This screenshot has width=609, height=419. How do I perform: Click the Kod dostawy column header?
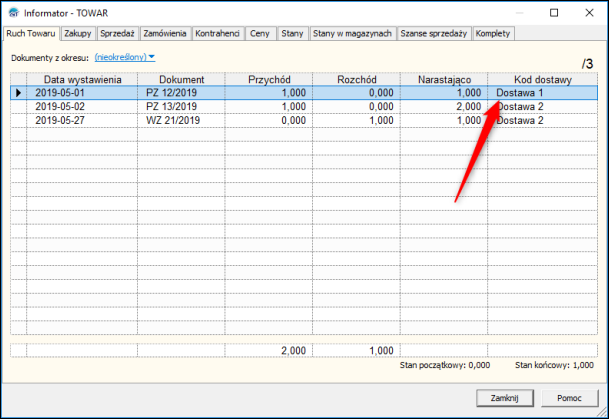543,80
